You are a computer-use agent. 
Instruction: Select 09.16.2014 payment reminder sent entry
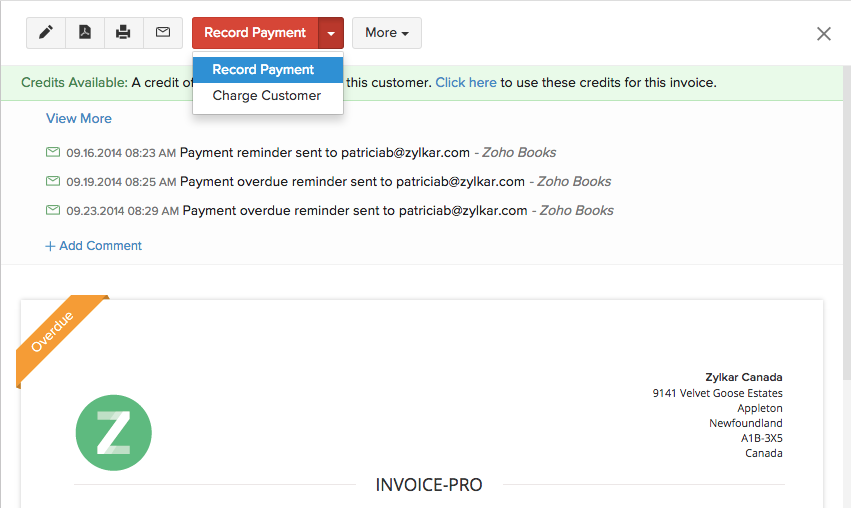pos(301,153)
